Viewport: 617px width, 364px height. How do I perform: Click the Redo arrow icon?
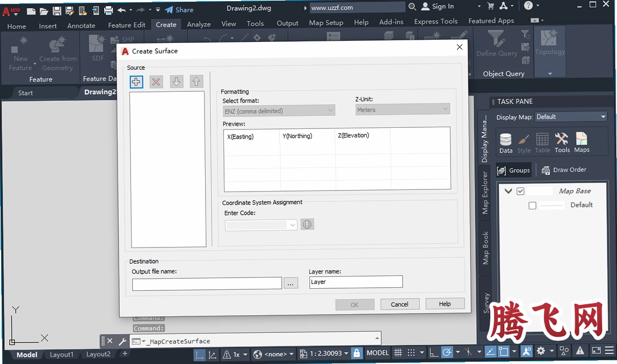pos(141,10)
